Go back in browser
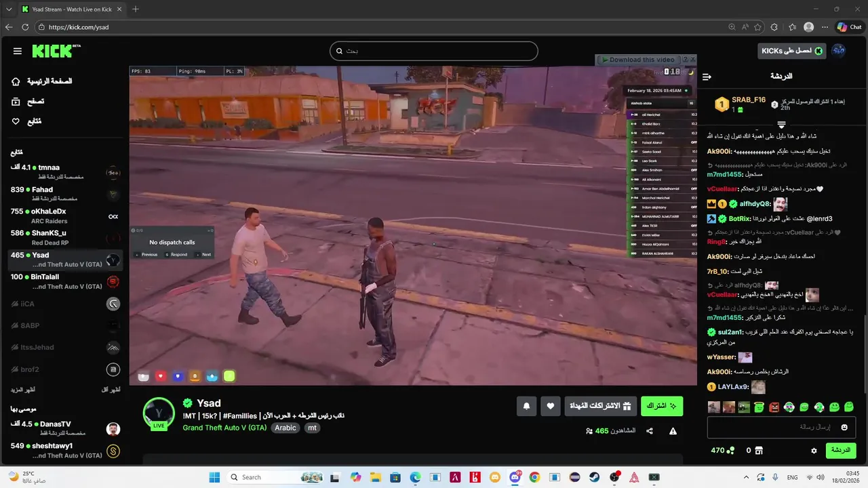Viewport: 868px width, 488px height. (9, 27)
